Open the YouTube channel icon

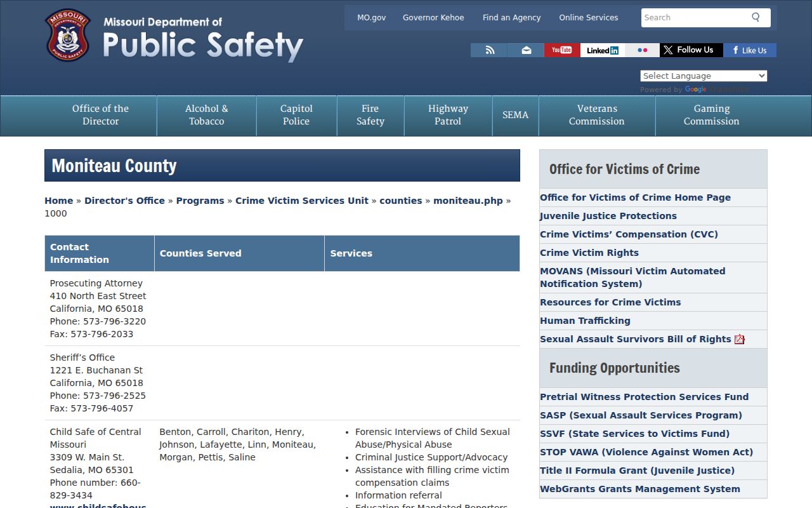click(562, 50)
